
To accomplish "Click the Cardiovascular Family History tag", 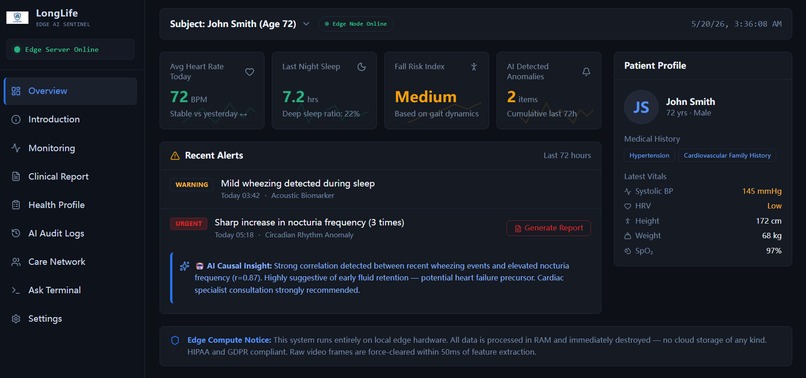I will click(727, 155).
